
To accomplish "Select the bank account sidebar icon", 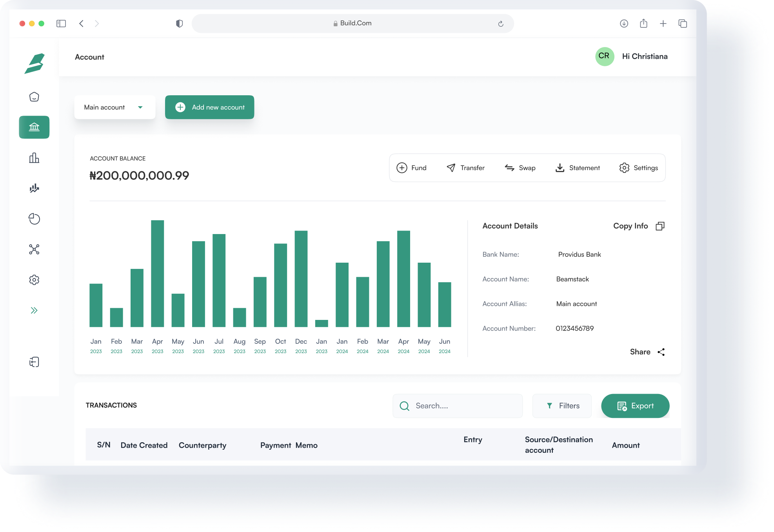I will click(x=34, y=127).
